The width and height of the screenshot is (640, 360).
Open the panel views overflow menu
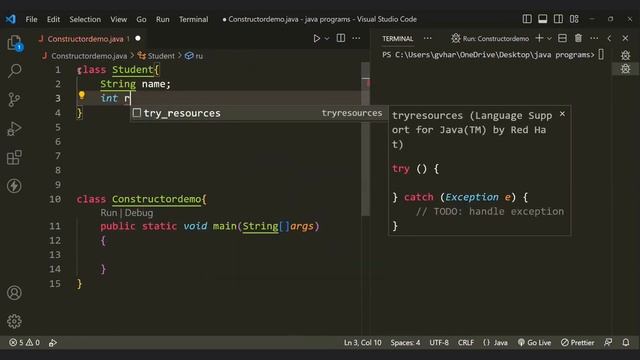click(x=427, y=38)
